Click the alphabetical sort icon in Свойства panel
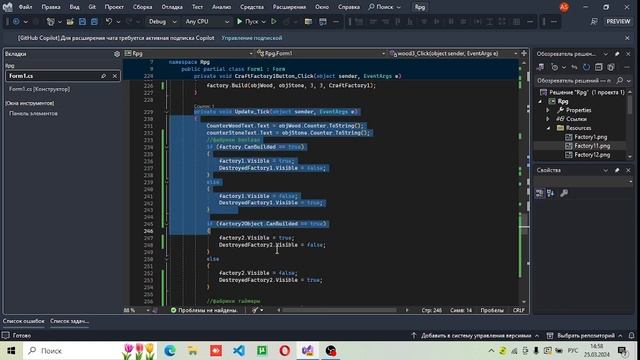Image resolution: width=640 pixels, height=360 pixels. (x=551, y=193)
